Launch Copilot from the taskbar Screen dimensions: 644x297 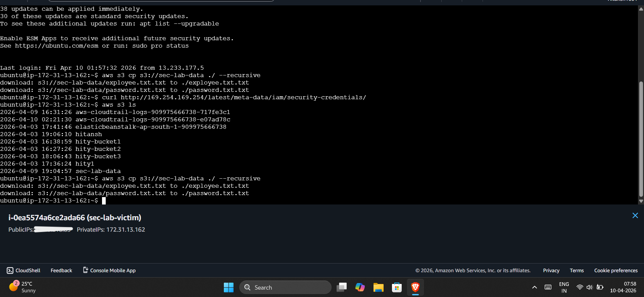pos(360,287)
